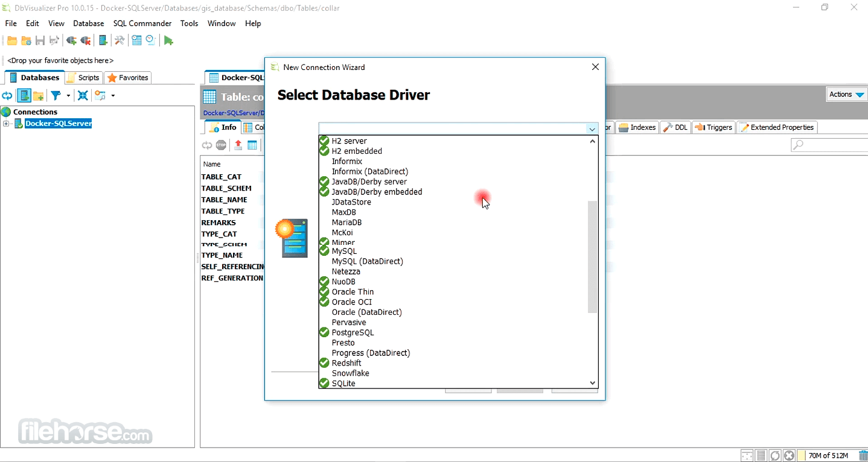The image size is (868, 462).
Task: Click the red export arrow icon in Info toolbar
Action: tap(238, 145)
